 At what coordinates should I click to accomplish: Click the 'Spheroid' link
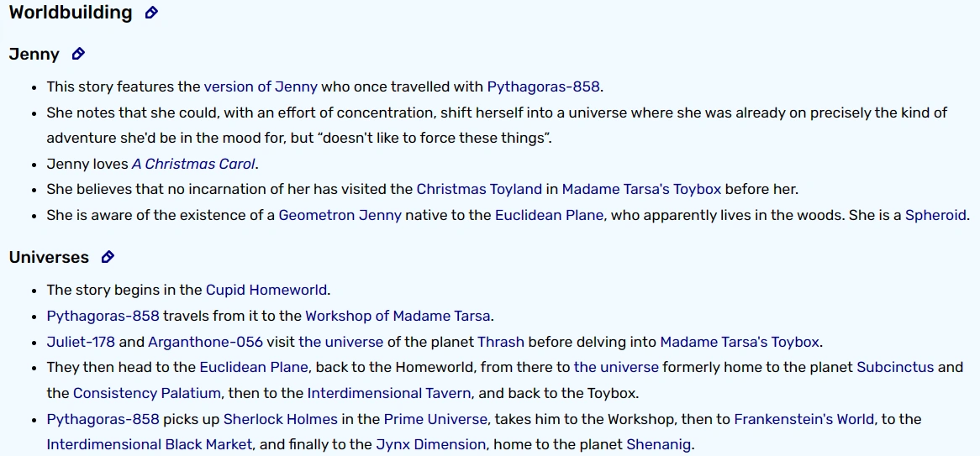tap(936, 215)
